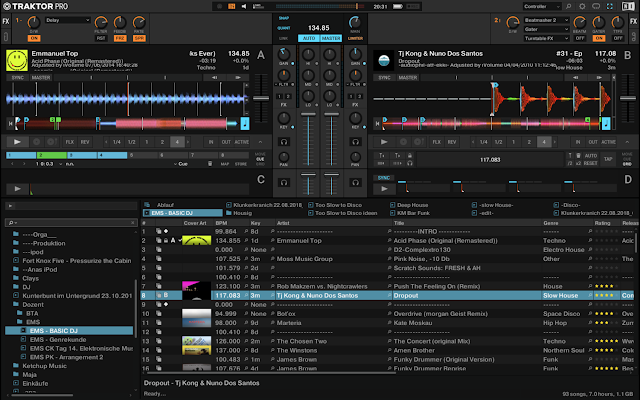Toggle SYNC on remix deck D
The image size is (640, 400).
384,178
